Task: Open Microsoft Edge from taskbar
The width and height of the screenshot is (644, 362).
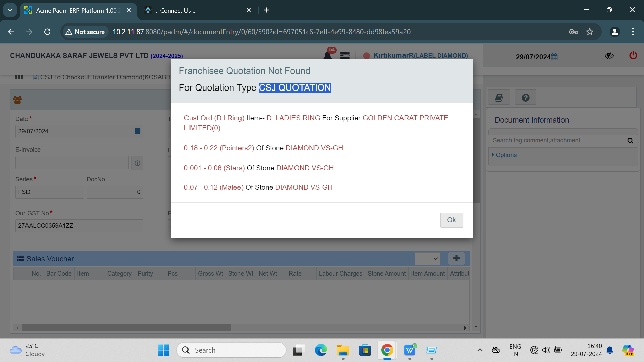Action: (x=321, y=350)
